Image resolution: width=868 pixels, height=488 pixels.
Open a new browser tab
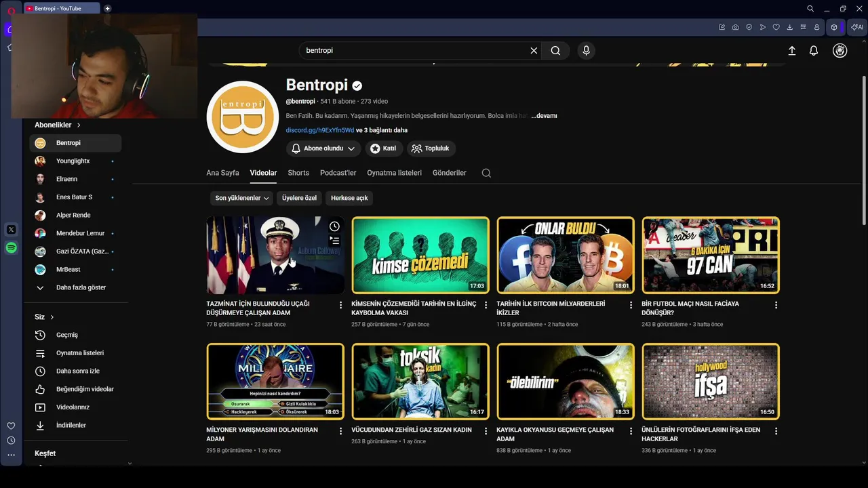tap(107, 9)
